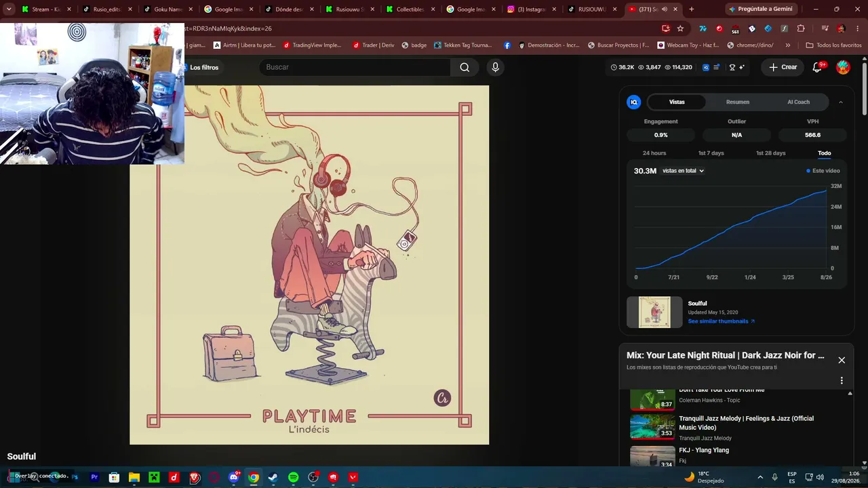Open the YouTube notifications bell
Image resolution: width=868 pixels, height=488 pixels.
click(817, 67)
